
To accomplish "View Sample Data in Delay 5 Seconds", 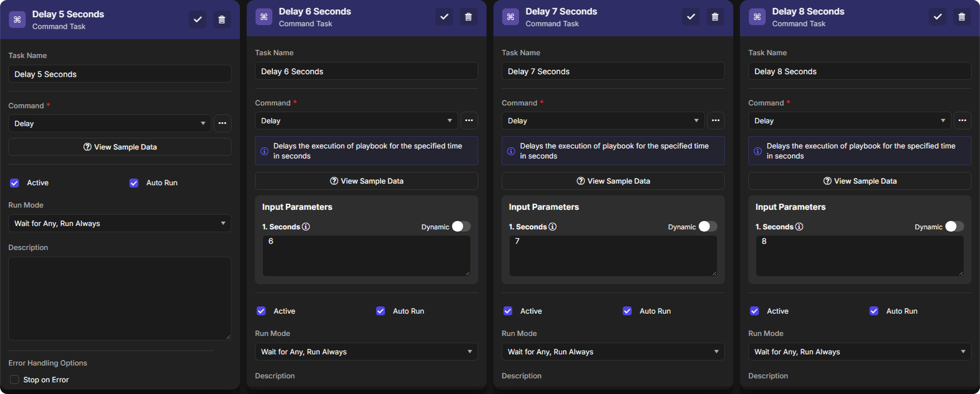I will (120, 147).
